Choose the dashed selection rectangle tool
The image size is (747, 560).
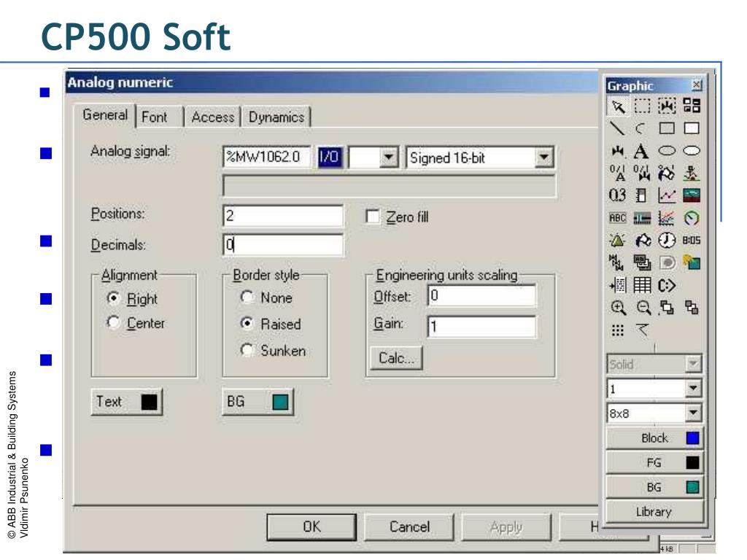(x=642, y=106)
